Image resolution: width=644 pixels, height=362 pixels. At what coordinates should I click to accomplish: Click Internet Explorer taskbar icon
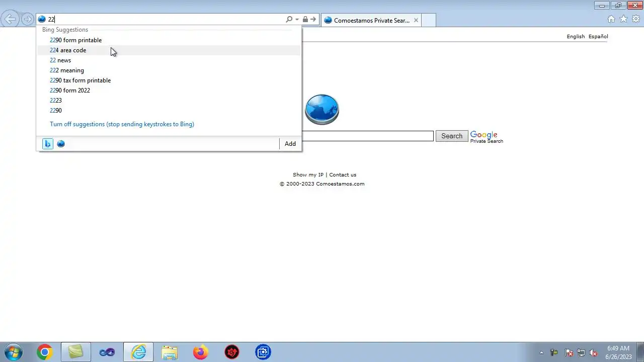tap(138, 352)
